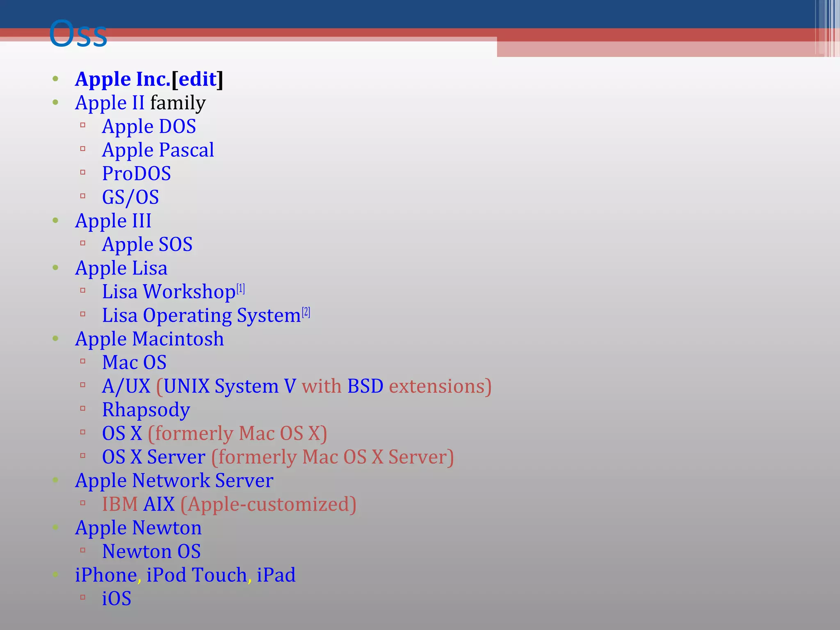
Task: Open the 'Newton OS' link
Action: point(151,552)
